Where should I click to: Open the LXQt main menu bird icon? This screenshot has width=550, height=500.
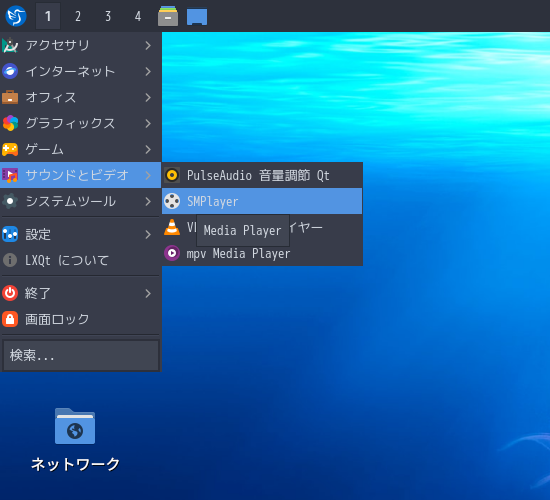tap(16, 16)
